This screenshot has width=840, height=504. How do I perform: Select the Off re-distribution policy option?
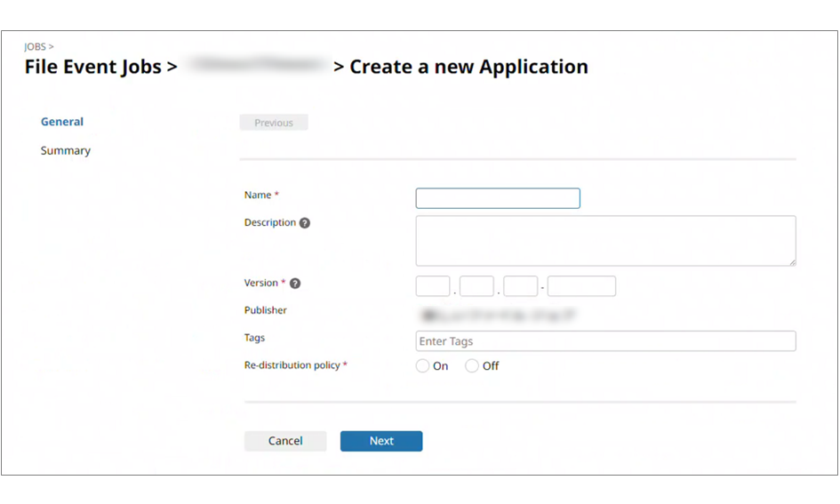[x=472, y=366]
